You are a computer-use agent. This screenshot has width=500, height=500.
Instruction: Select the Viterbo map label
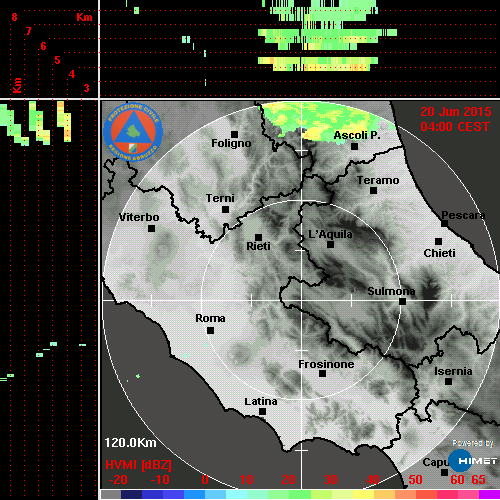coord(139,217)
